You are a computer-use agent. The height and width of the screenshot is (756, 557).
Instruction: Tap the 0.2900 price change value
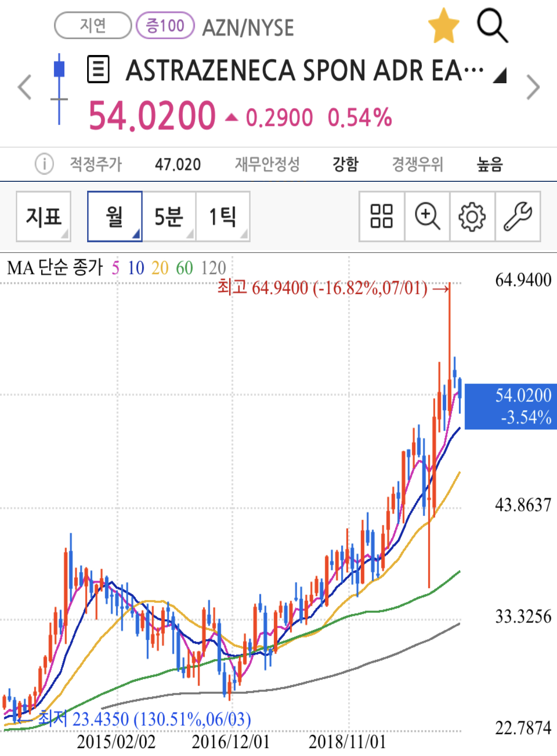point(279,118)
